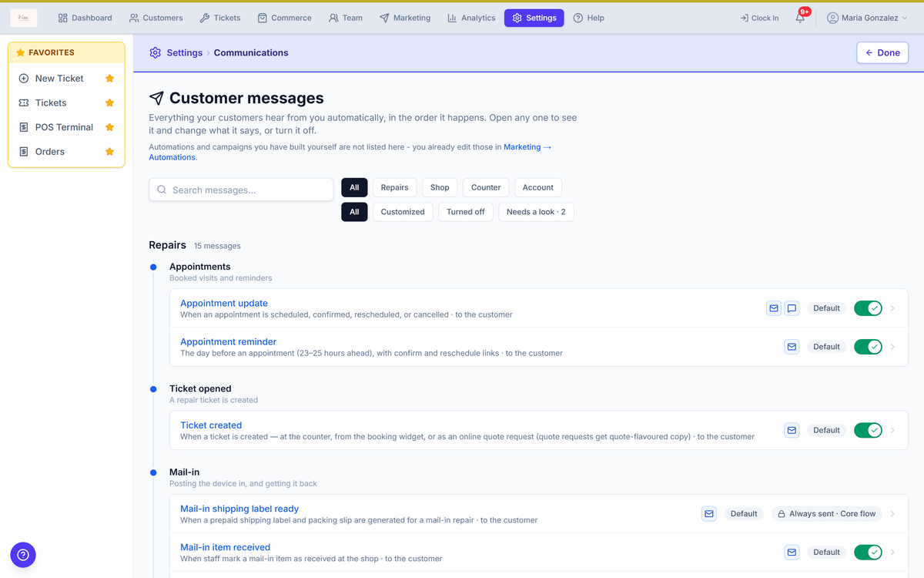Screen dimensions: 924x578
Task: Open the Help menu item
Action: pos(589,18)
